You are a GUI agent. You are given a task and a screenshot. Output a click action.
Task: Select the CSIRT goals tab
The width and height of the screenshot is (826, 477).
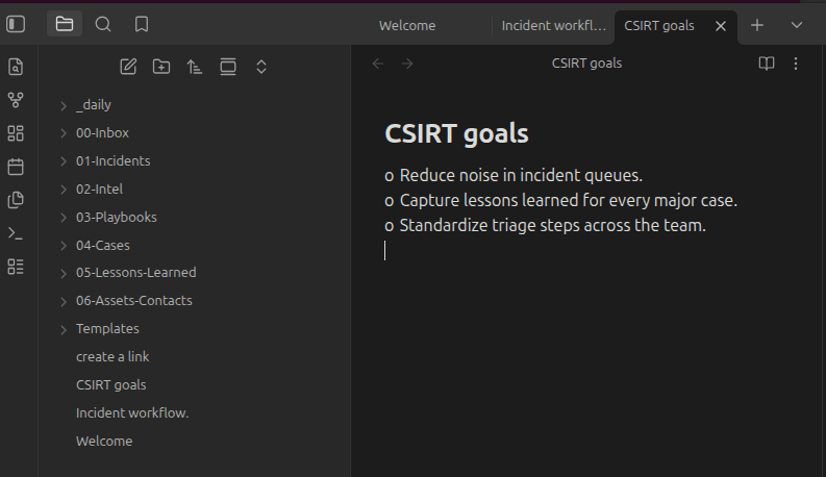pos(659,26)
